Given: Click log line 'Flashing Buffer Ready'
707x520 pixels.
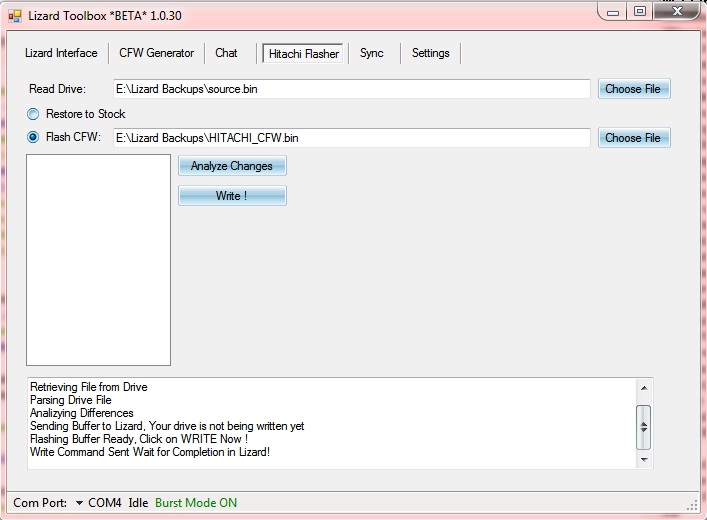Looking at the screenshot, I should [139, 439].
